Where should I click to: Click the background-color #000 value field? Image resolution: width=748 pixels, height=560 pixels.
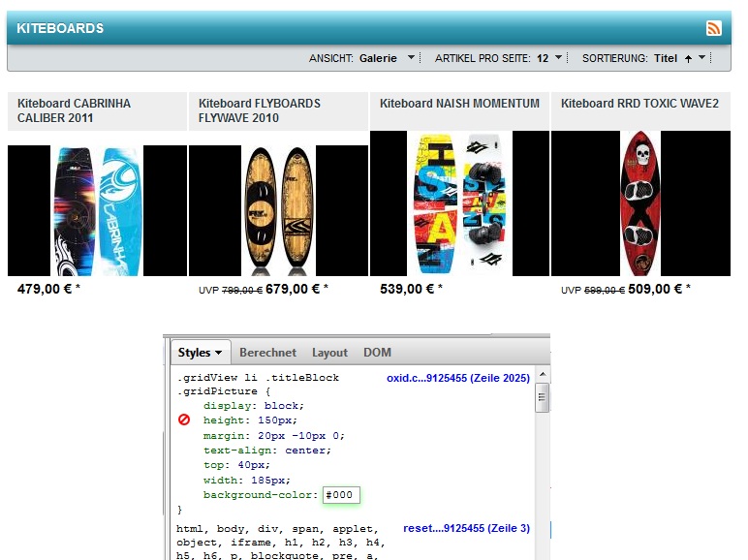(341, 495)
